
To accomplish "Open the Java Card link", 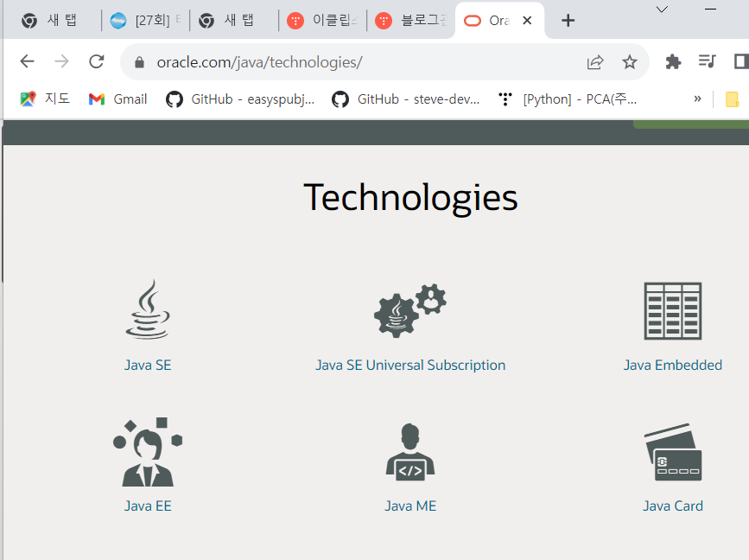I will (673, 506).
